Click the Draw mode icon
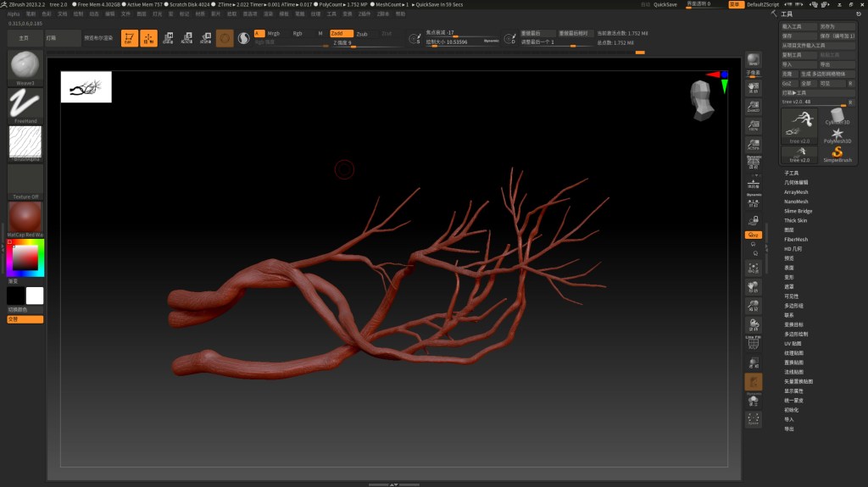Viewport: 868px width, 487px height. coord(149,38)
